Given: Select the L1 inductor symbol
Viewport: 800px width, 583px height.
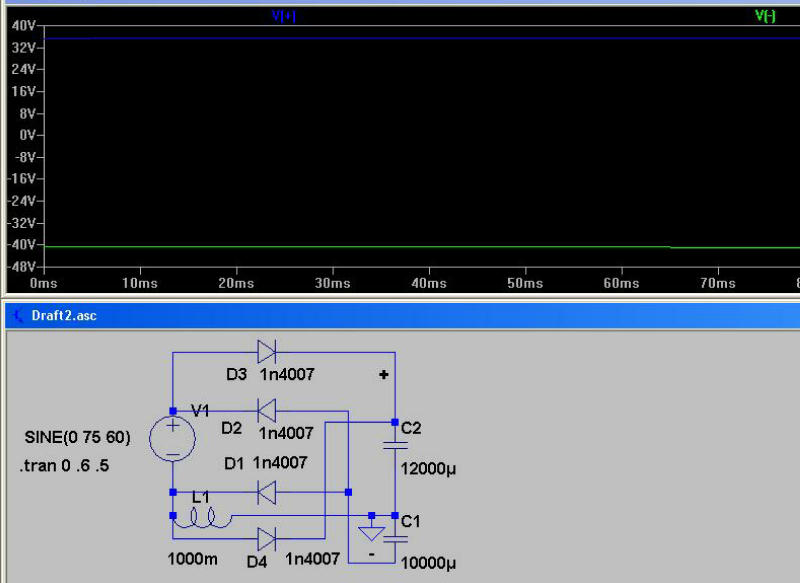Looking at the screenshot, I should [x=203, y=518].
